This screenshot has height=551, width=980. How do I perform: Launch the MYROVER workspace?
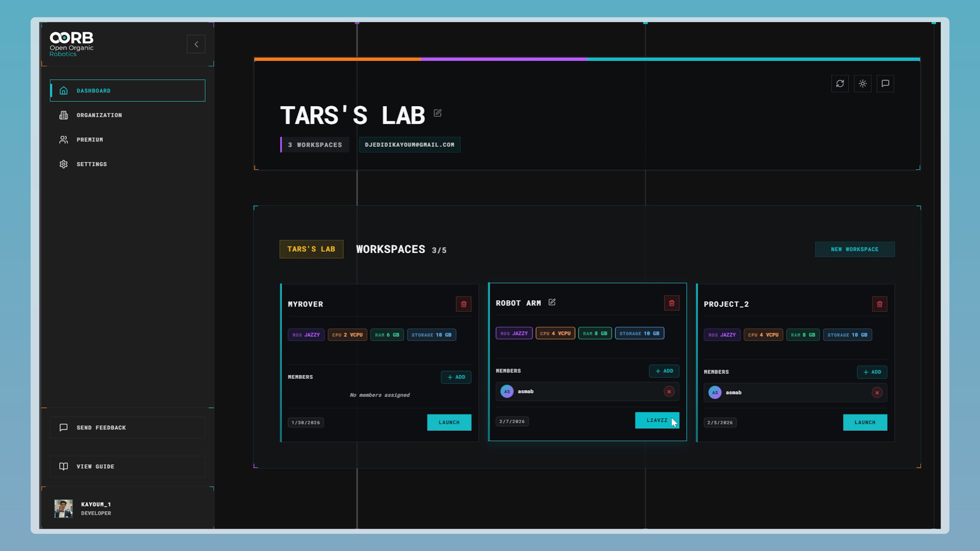coord(449,422)
